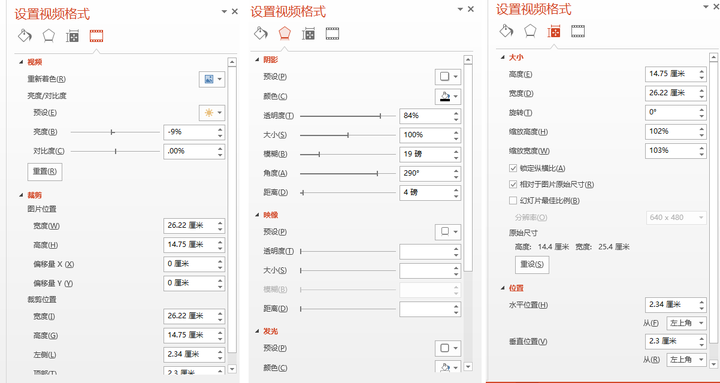The height and width of the screenshot is (383, 720).
Task: Open 重新着色 recolor picker
Action: pyautogui.click(x=212, y=79)
